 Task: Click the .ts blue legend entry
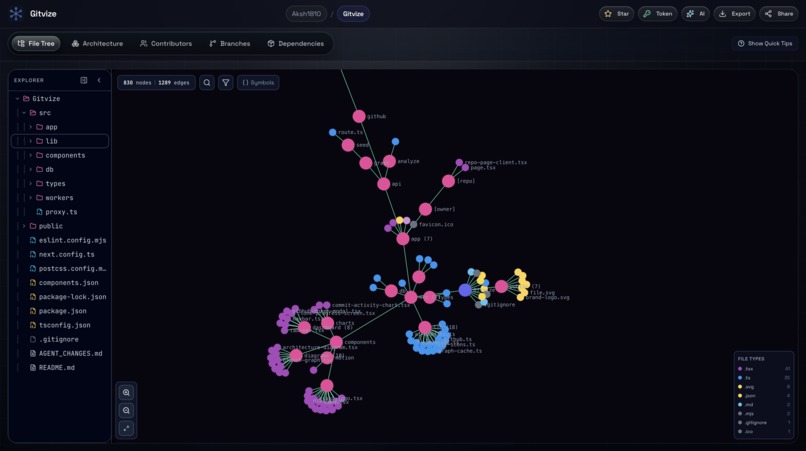(764, 378)
